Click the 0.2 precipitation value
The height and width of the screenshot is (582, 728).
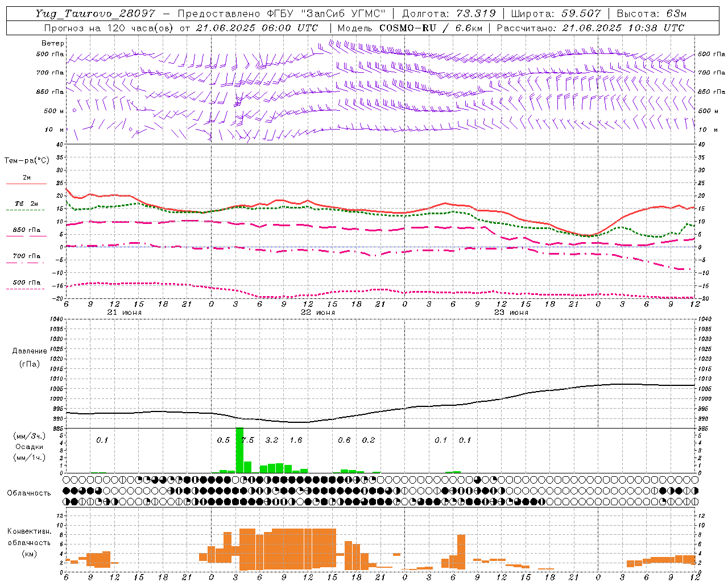369,440
